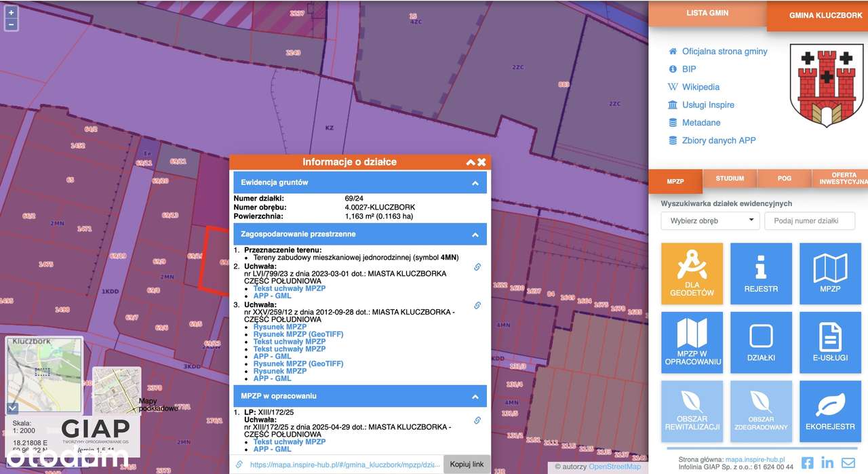The width and height of the screenshot is (868, 474).
Task: Open the Facebook icon in footer
Action: click(x=807, y=463)
